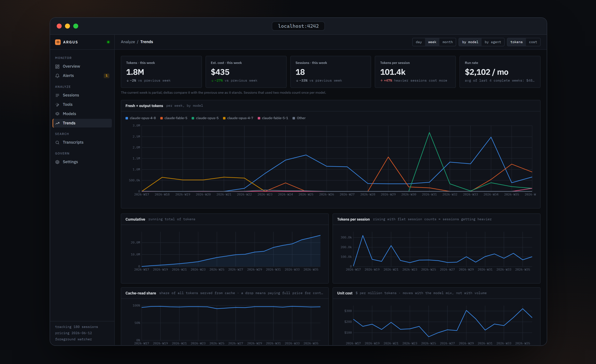Viewport: 596px width, 364px height.
Task: Click the Tokens per session stat card
Action: pos(415,72)
